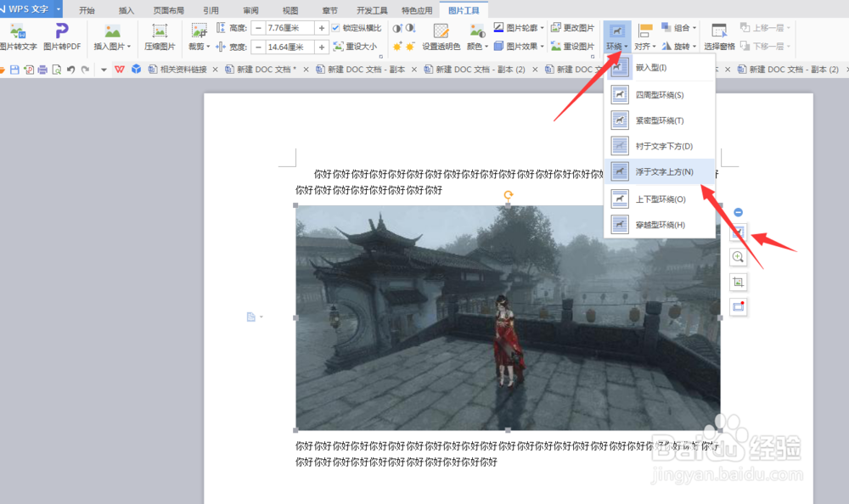Open the 对齐 align dropdown
849x504 pixels.
[645, 47]
